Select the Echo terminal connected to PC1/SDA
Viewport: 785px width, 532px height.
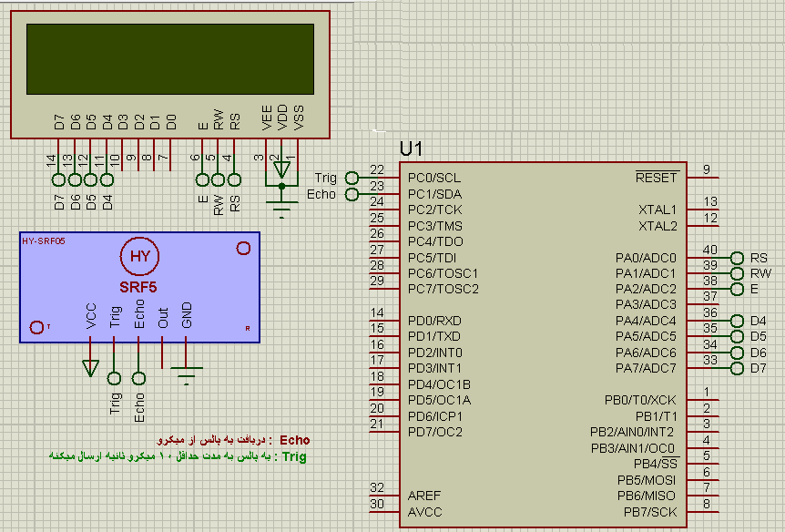coord(352,194)
